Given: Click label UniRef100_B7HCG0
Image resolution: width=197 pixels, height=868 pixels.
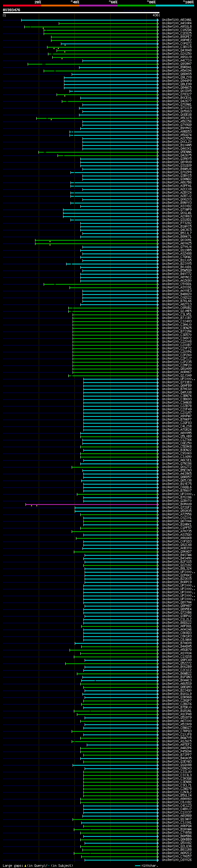Looking at the screenshot, I should (x=177, y=389).
